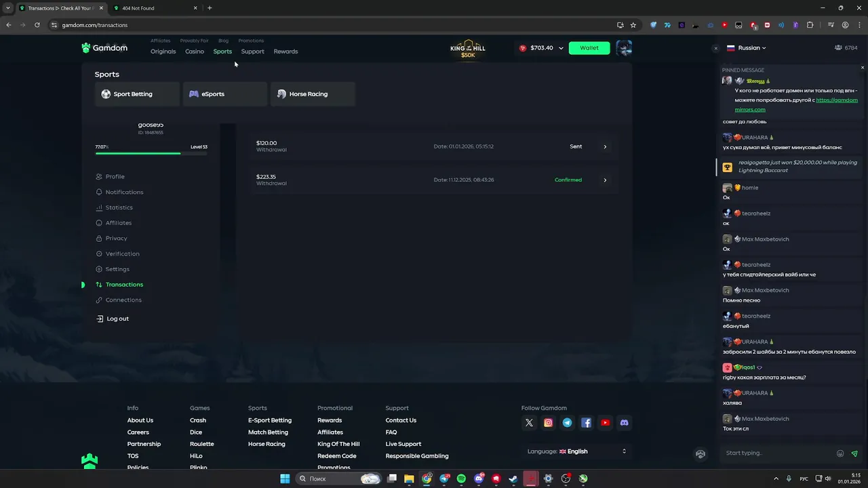This screenshot has width=868, height=488.
Task: Click the online users count 6784
Action: 846,48
